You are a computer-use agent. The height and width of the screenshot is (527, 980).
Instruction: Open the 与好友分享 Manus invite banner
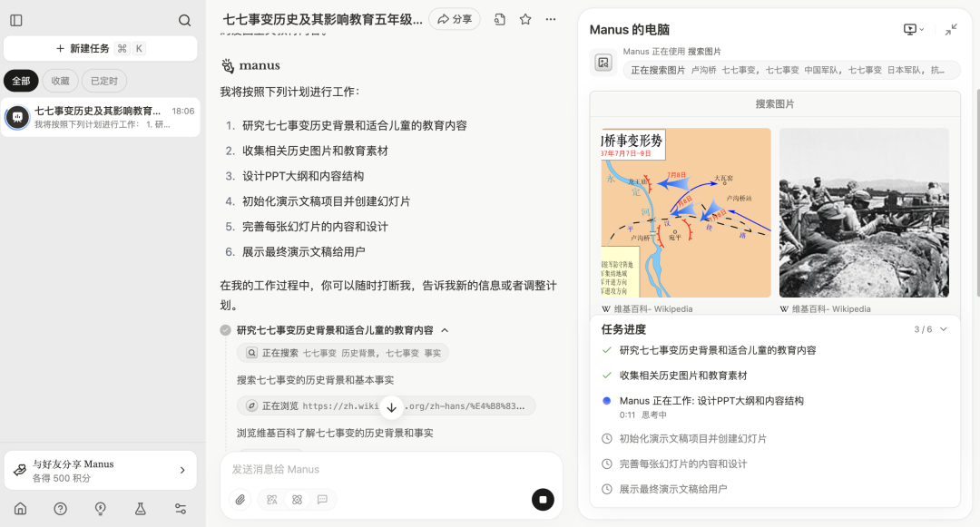(101, 470)
